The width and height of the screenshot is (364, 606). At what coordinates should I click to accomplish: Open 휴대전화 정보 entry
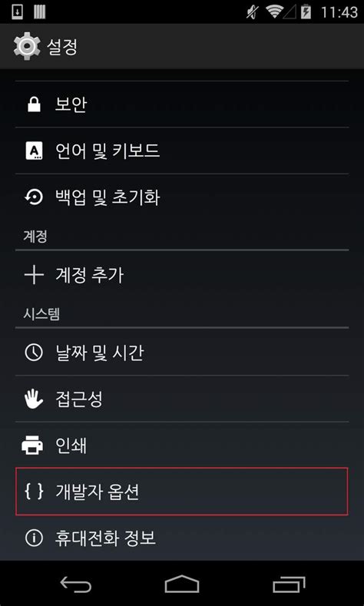[182, 538]
